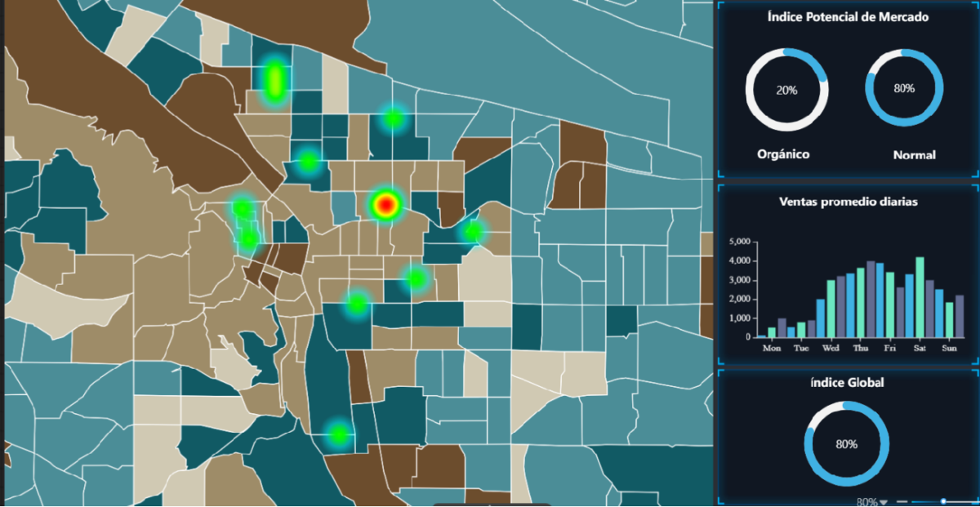The height and width of the screenshot is (507, 980).
Task: Open the 80% zoom level dropdown
Action: point(871,502)
